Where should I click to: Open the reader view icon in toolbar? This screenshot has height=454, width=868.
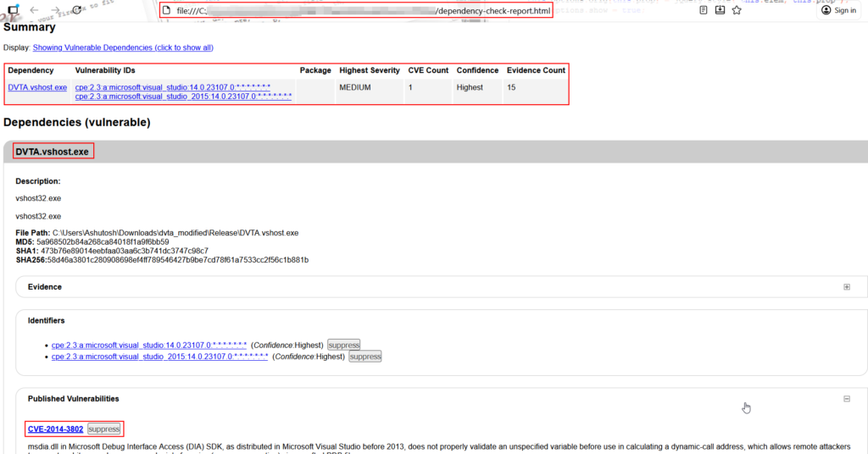(703, 10)
